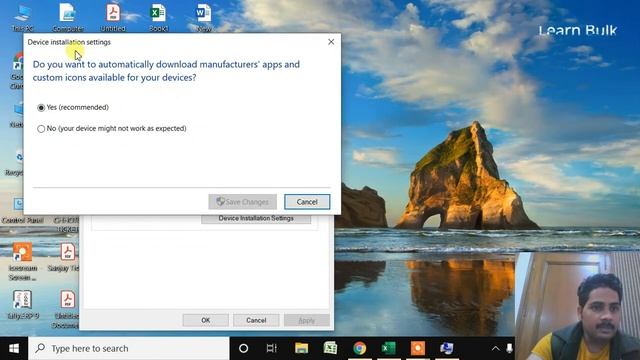Select the Google Chrome desktop shortcut
The height and width of the screenshot is (360, 640).
coord(17,70)
